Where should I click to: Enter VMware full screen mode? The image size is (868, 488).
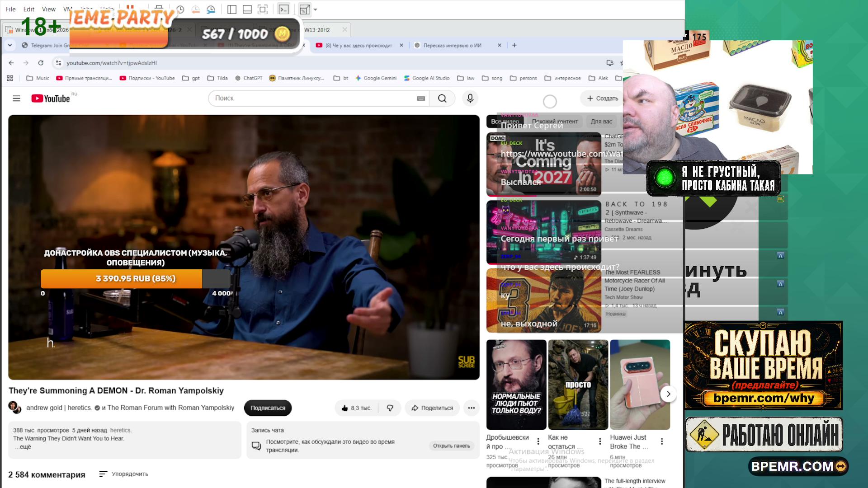[x=263, y=9]
